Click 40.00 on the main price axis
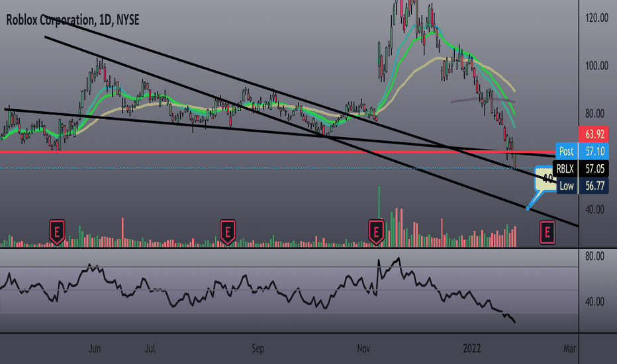 [594, 209]
